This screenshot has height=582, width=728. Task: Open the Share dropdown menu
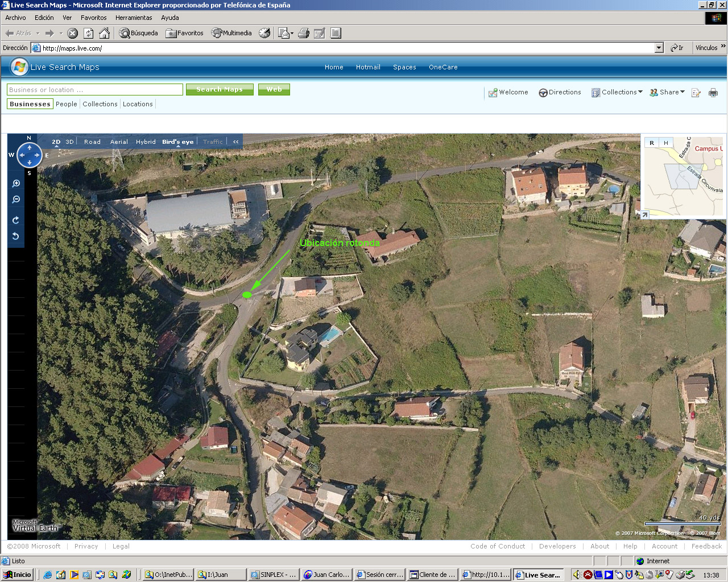coord(668,92)
